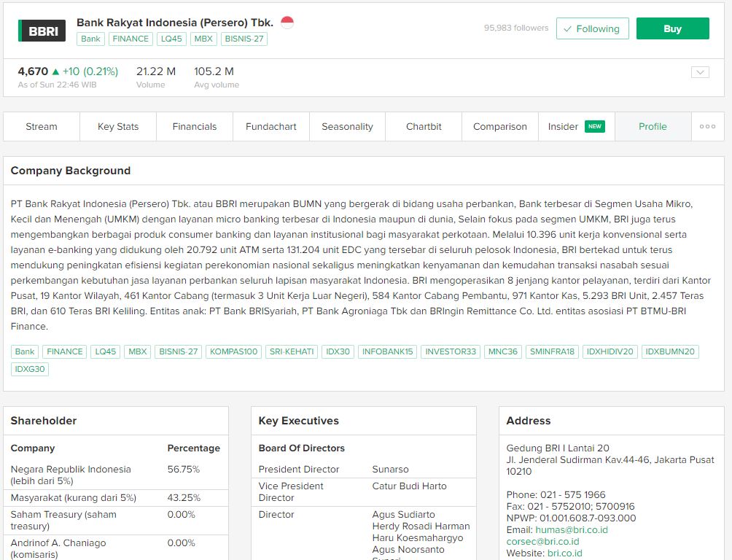Viewport: 732px width, 560px height.
Task: Click Vice President Director Catur Budi Harto
Action: tap(410, 486)
